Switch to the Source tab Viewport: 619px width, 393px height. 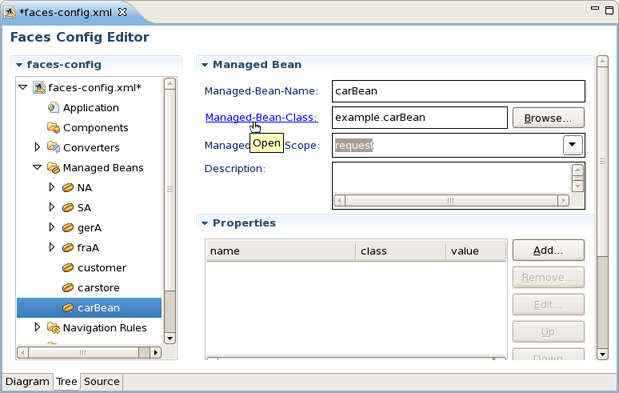101,382
